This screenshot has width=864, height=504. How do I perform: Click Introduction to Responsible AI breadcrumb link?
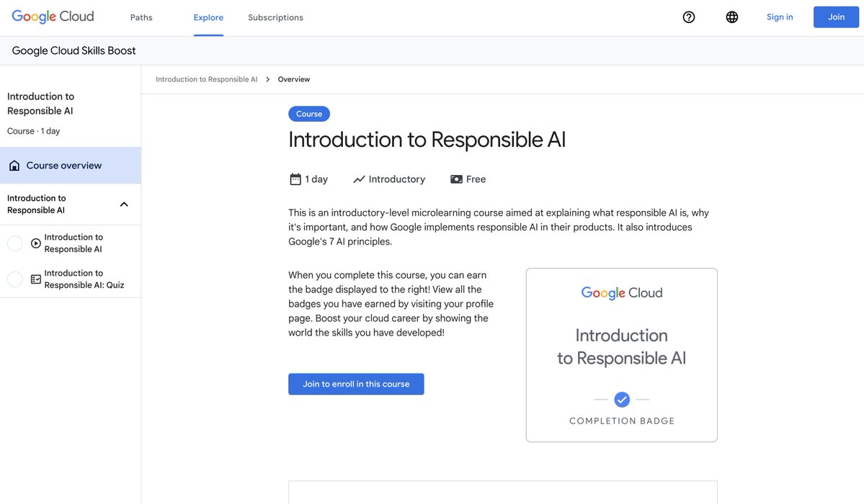click(x=206, y=79)
